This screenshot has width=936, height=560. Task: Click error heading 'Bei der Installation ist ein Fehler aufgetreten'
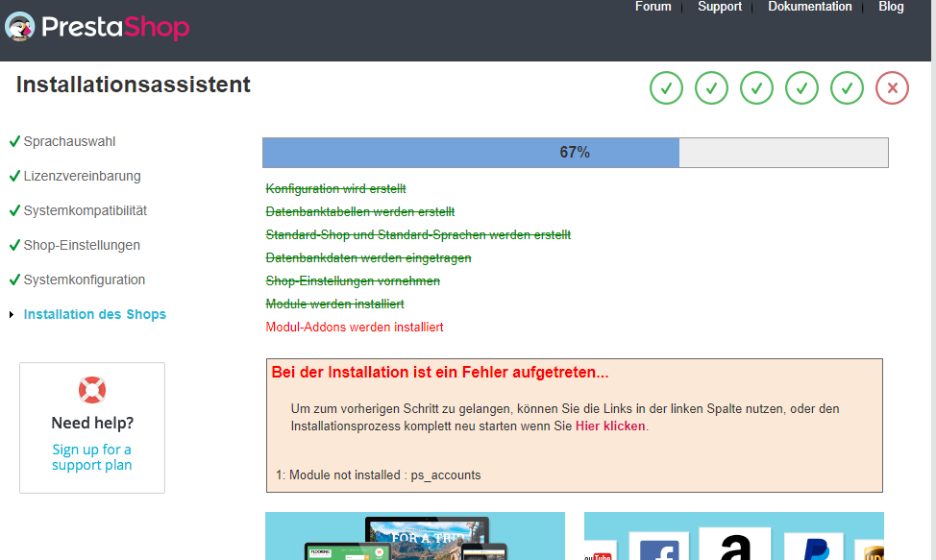pos(440,372)
